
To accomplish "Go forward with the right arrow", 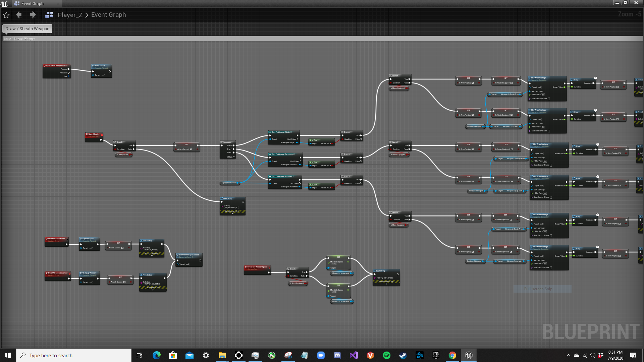I will [33, 15].
